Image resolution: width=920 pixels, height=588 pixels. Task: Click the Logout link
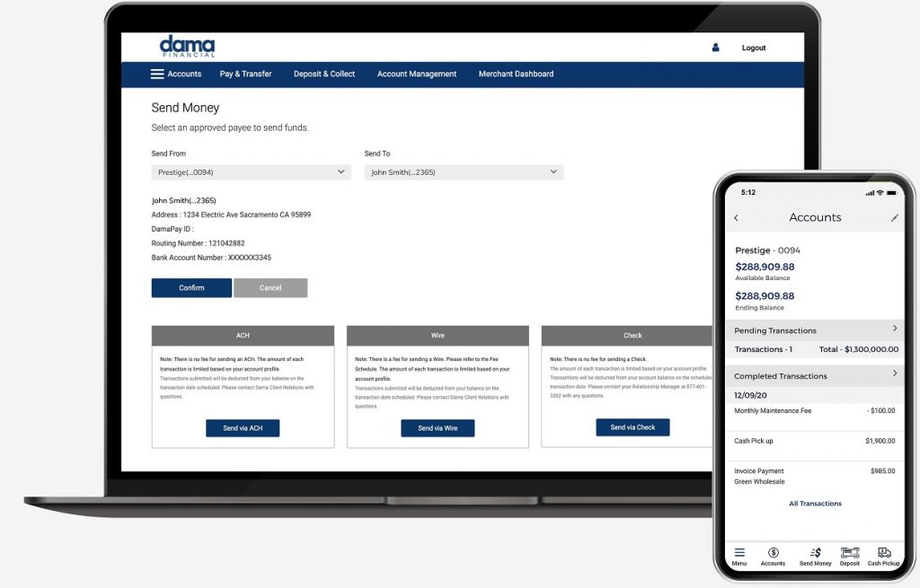(x=754, y=48)
